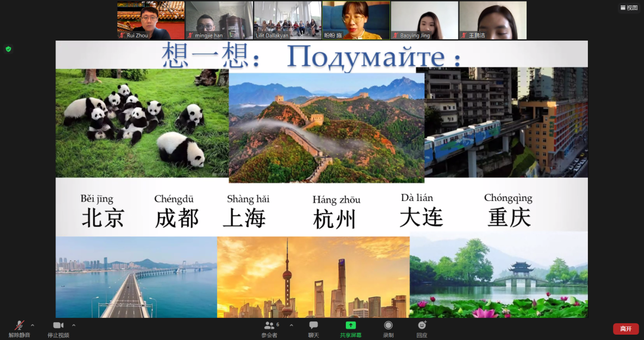Click the 重庆 Chóngqìng label
The width and height of the screenshot is (644, 340).
(509, 211)
